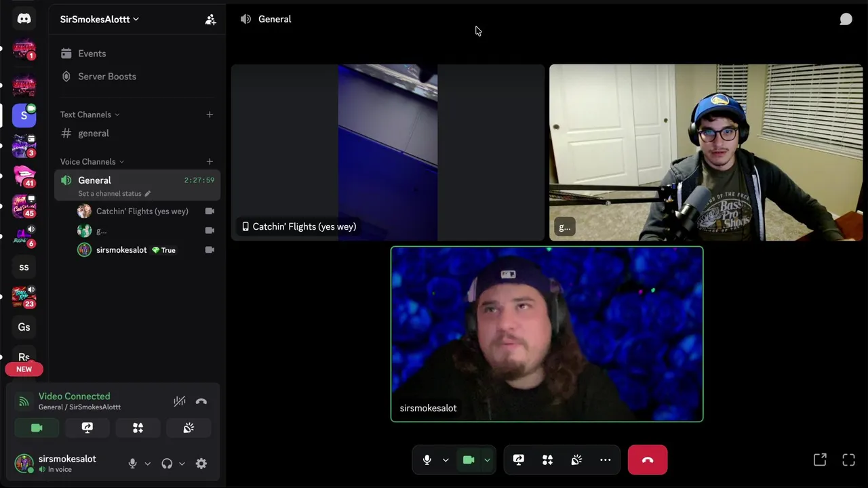The image size is (868, 488).
Task: Open the 'ss' server in sidebar
Action: pos(24,267)
